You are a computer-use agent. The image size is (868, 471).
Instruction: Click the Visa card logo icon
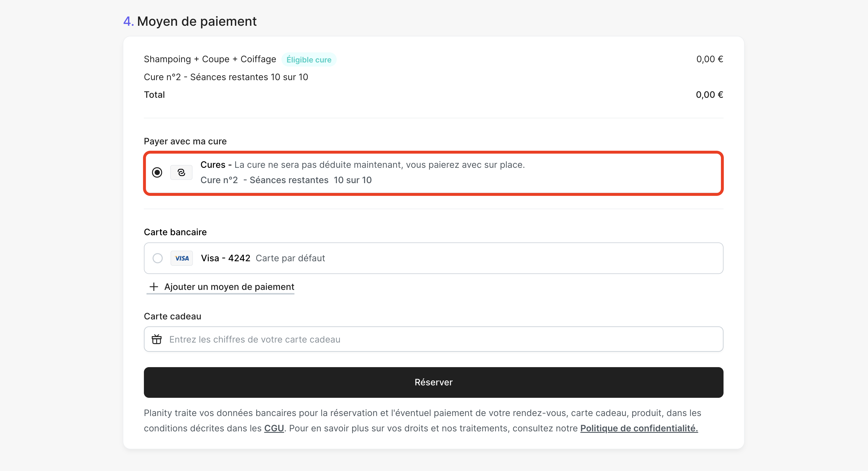(182, 258)
